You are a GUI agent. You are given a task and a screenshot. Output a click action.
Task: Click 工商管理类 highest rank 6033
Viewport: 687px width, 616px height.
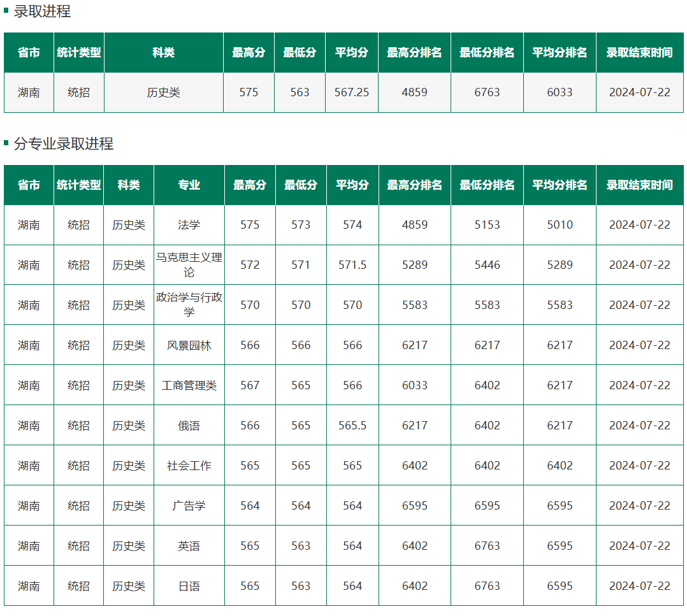pyautogui.click(x=414, y=385)
